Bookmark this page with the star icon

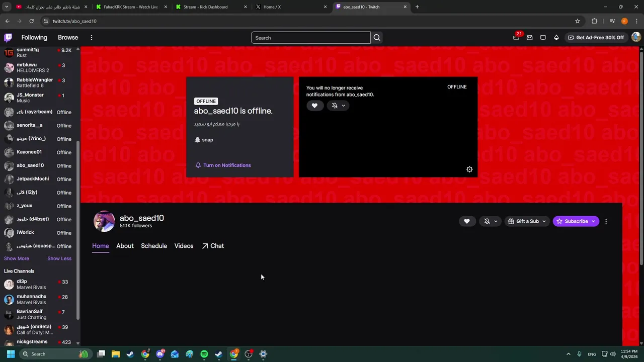click(x=578, y=21)
